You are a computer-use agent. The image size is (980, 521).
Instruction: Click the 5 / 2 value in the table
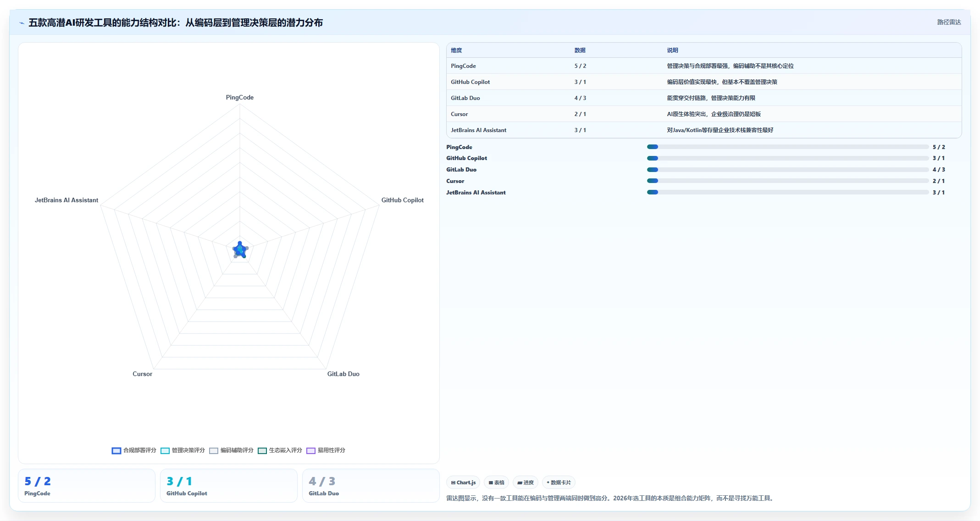coord(580,66)
